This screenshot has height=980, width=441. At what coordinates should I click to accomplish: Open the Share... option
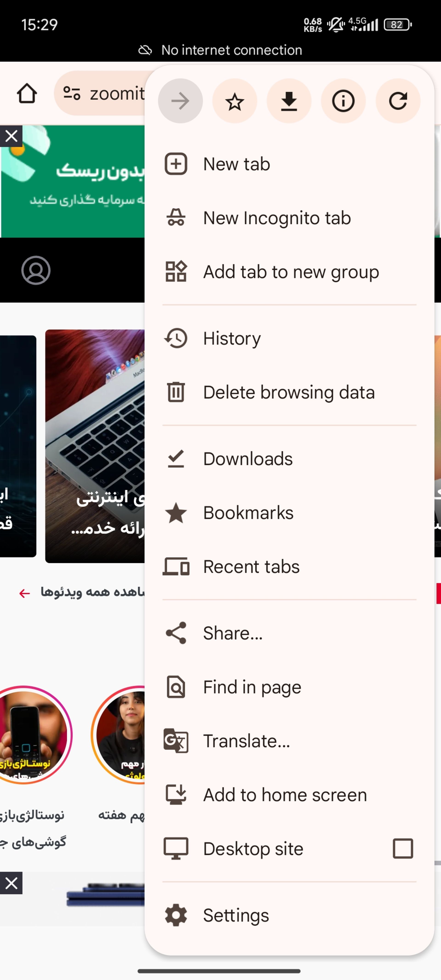(232, 633)
